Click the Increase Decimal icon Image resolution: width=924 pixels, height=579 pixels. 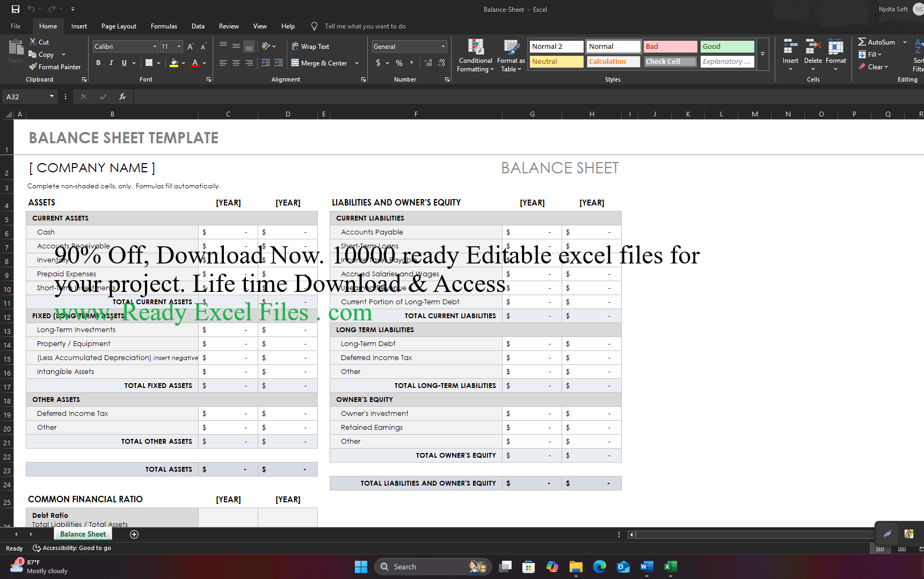click(428, 63)
